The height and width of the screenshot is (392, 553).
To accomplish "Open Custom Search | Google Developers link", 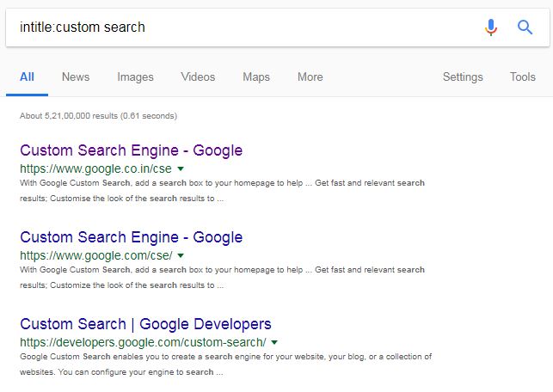I will (x=145, y=324).
